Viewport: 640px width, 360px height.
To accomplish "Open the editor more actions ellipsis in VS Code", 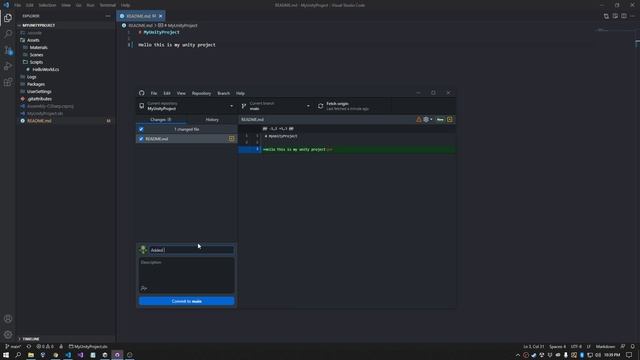I will [x=632, y=16].
